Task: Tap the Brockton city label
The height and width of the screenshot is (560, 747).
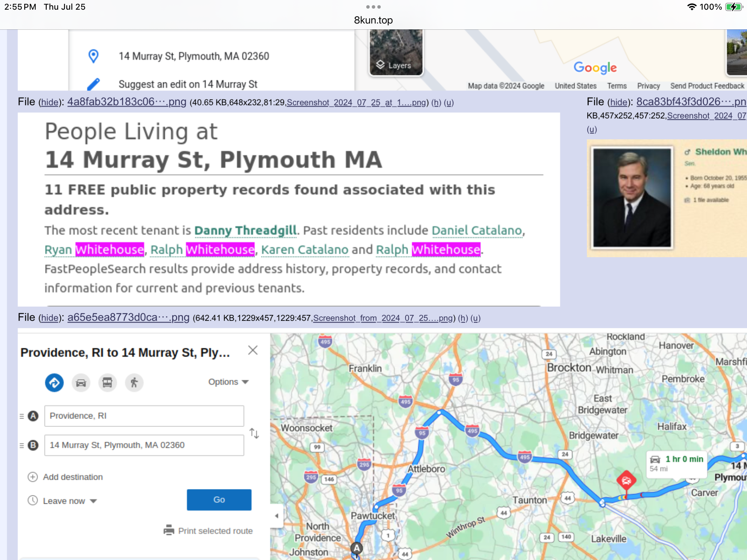Action: [569, 367]
